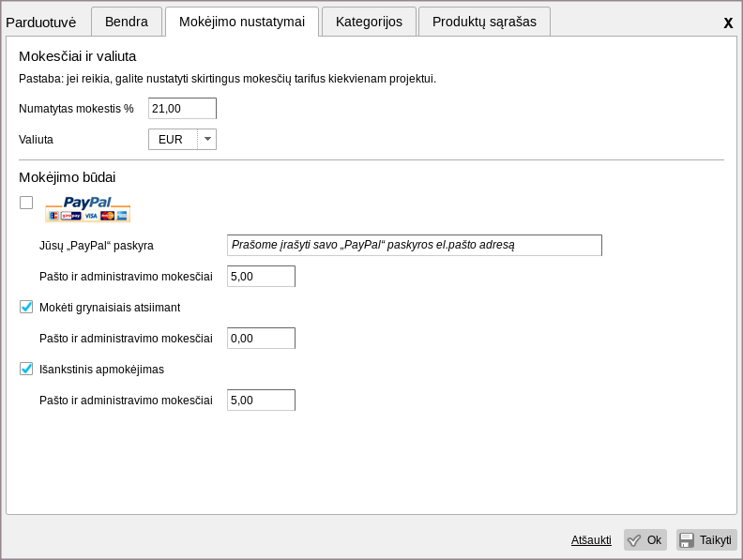Click the Taikyti floppy disk icon
Image resolution: width=743 pixels, height=560 pixels.
tap(687, 540)
